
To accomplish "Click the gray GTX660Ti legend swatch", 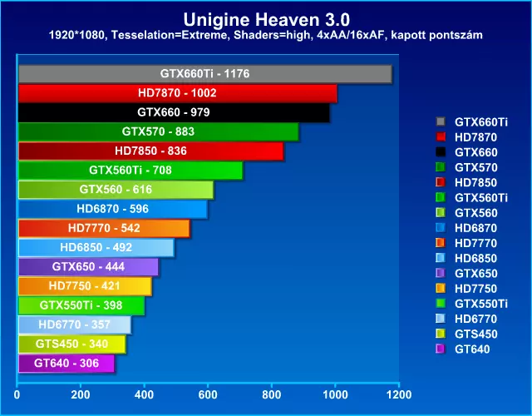I will (441, 121).
